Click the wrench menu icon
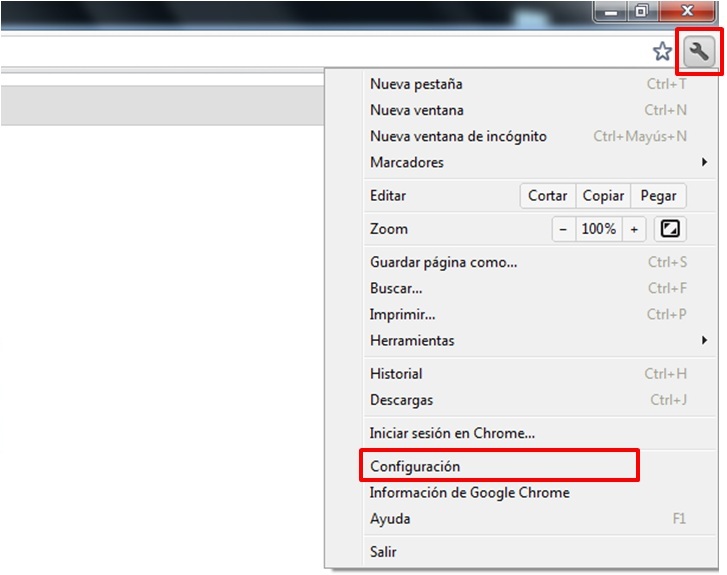This screenshot has width=727, height=575. click(x=699, y=52)
